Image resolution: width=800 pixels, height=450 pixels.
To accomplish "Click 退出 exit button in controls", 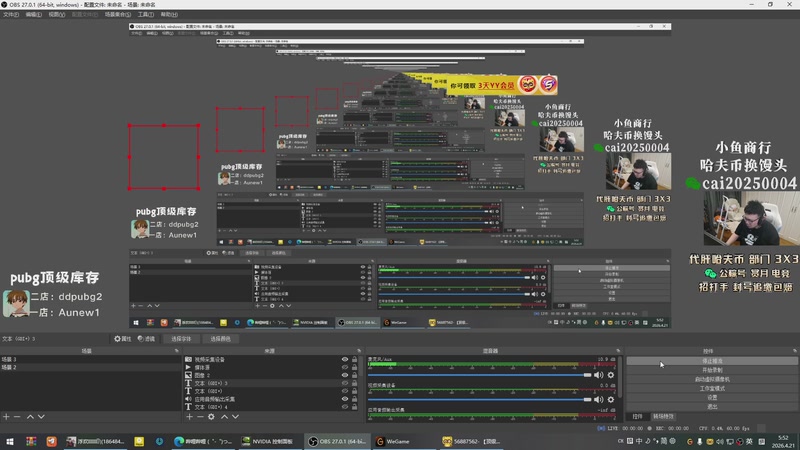I will point(712,407).
